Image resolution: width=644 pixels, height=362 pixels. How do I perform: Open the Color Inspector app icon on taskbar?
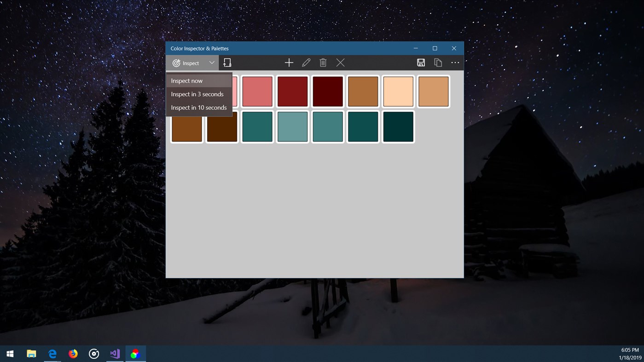point(136,353)
